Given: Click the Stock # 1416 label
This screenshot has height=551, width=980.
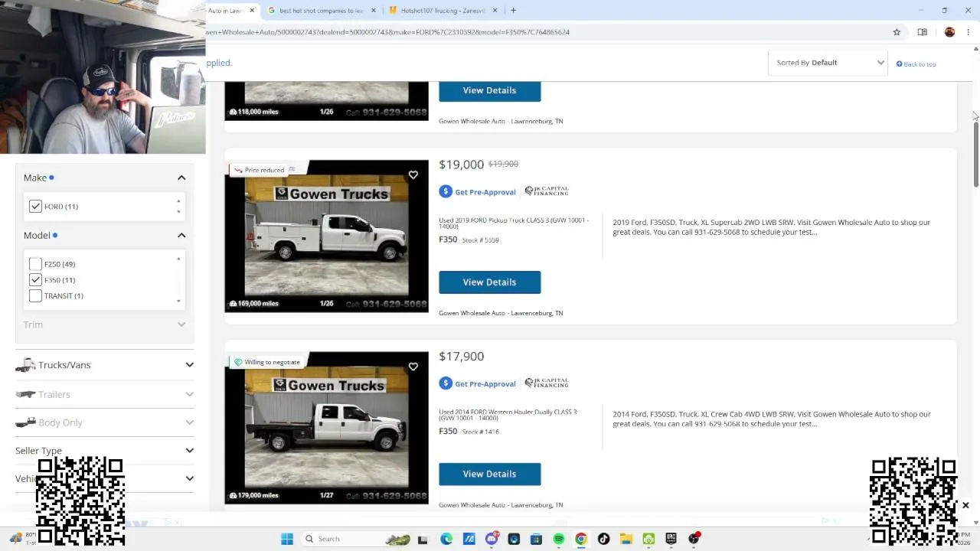Looking at the screenshot, I should coord(481,432).
